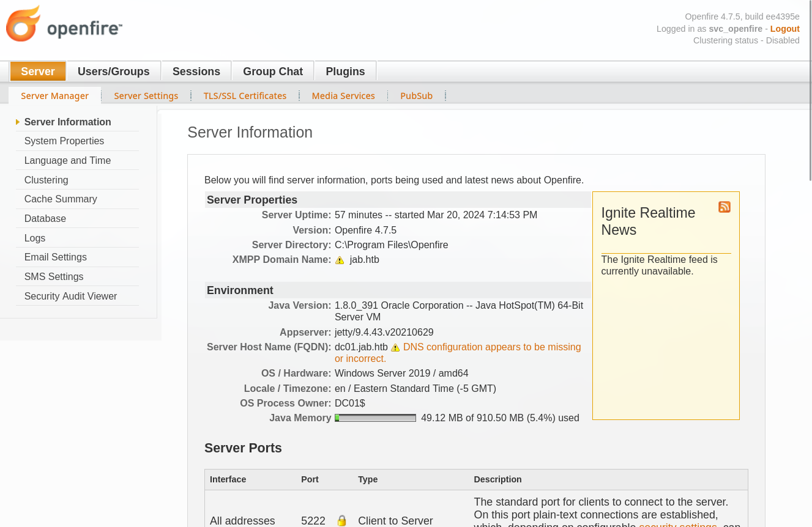
Task: Open the Server main tab
Action: tap(38, 72)
